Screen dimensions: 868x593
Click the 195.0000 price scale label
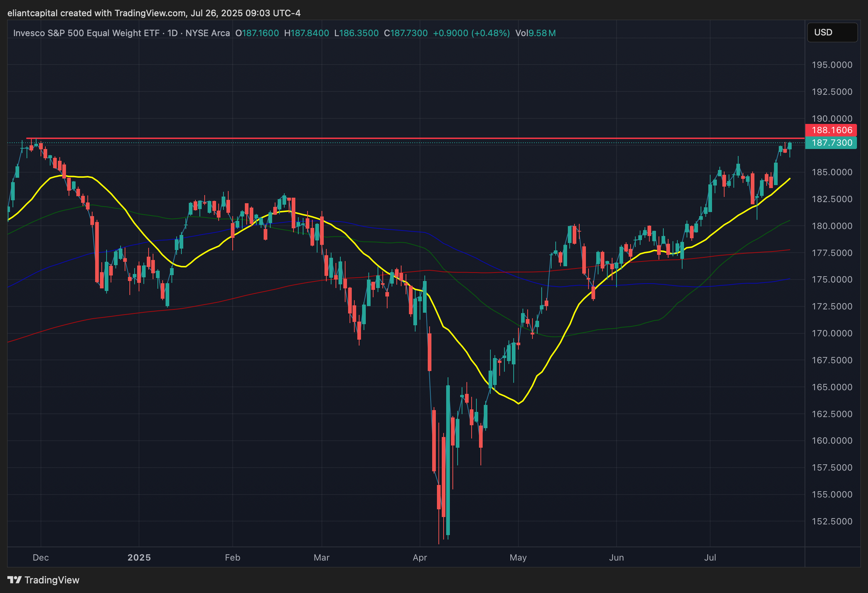[x=832, y=65]
